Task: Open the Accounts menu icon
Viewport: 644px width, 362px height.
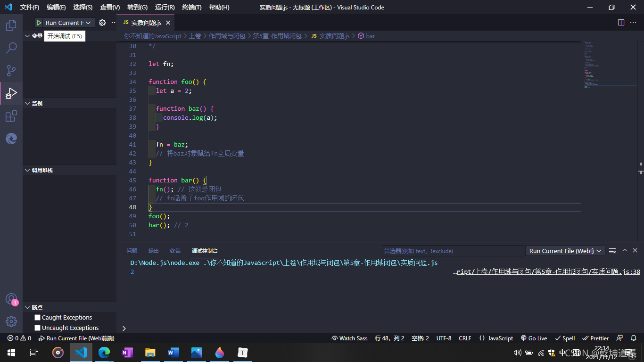Action: coord(11,299)
